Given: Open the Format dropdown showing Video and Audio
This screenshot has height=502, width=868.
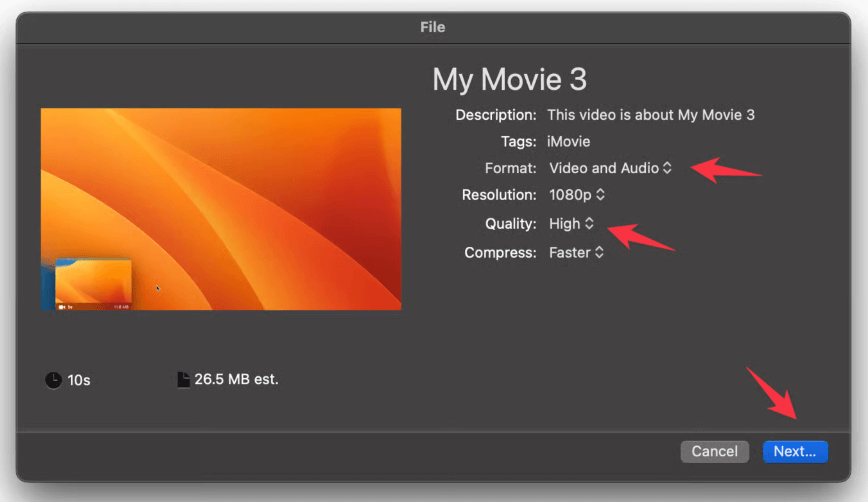Looking at the screenshot, I should coord(610,168).
